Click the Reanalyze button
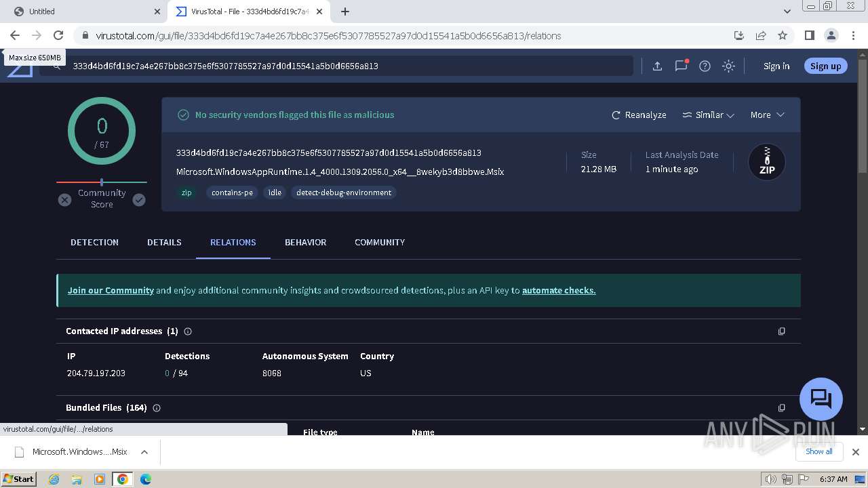This screenshot has width=868, height=488. click(639, 115)
